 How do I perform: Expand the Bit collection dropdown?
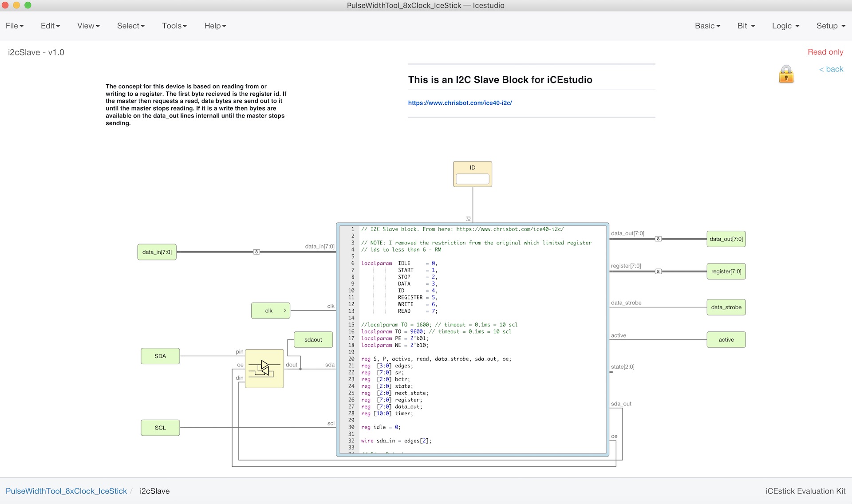pyautogui.click(x=746, y=26)
